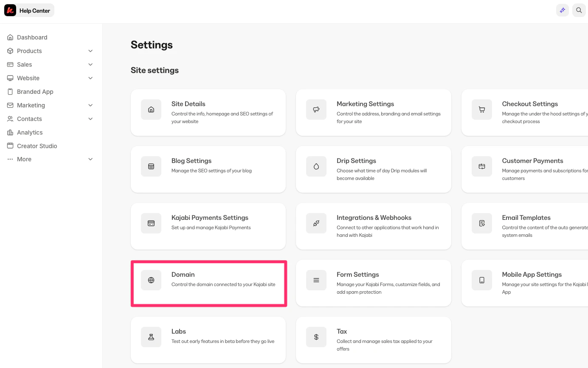Click the dollar icon on the Tax card
Viewport: 588px width, 368px height.
click(316, 337)
